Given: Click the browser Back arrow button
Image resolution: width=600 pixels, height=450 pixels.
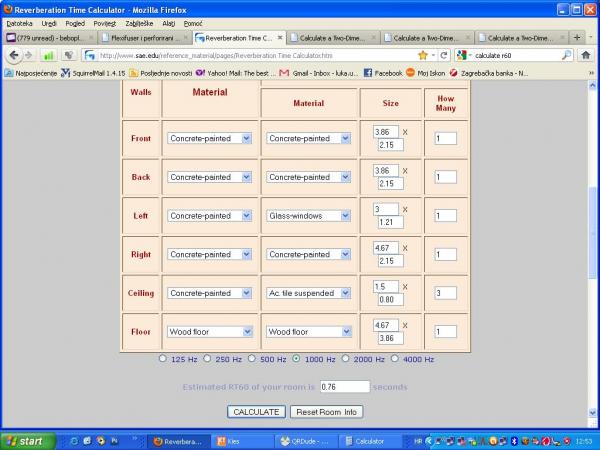Looking at the screenshot, I should (x=13, y=55).
